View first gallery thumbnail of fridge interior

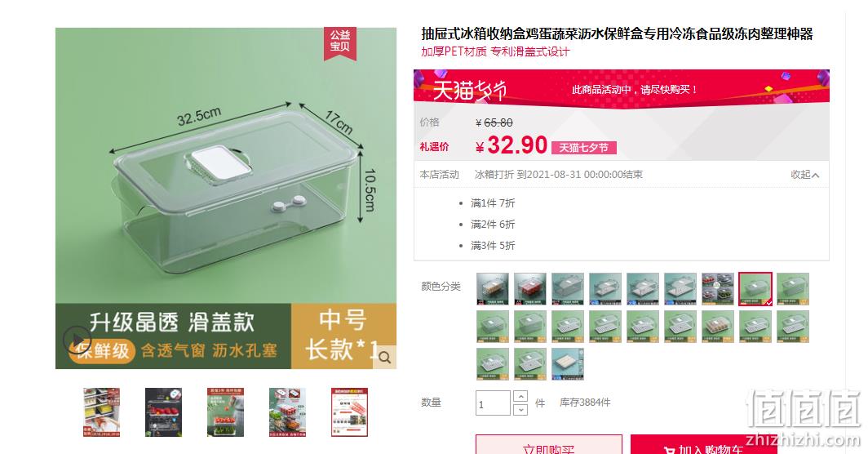click(101, 412)
